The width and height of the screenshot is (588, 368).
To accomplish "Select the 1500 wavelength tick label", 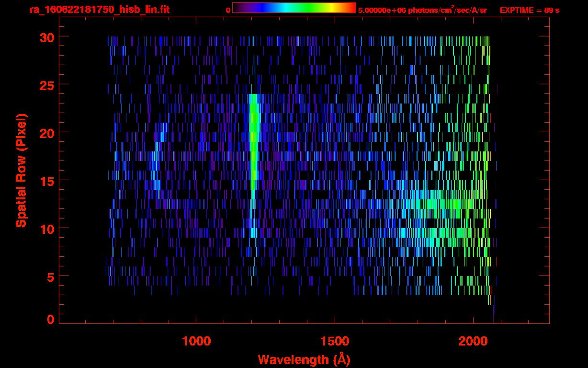I will point(335,341).
